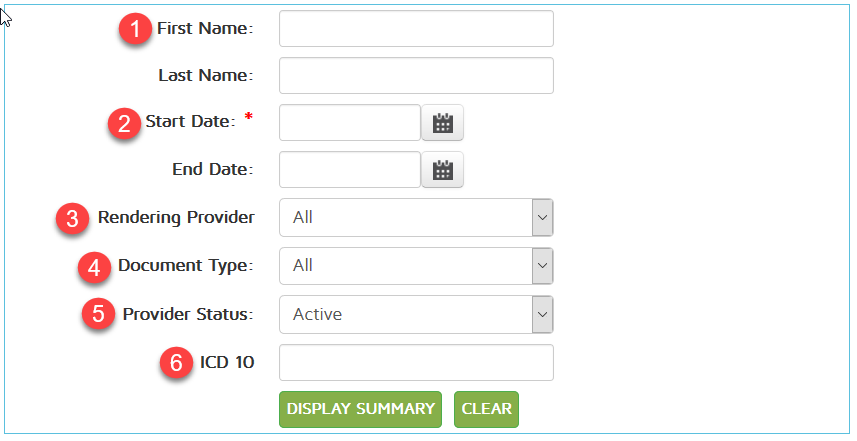This screenshot has height=441, width=857.
Task: Open the Start Date calendar picker
Action: tap(443, 123)
